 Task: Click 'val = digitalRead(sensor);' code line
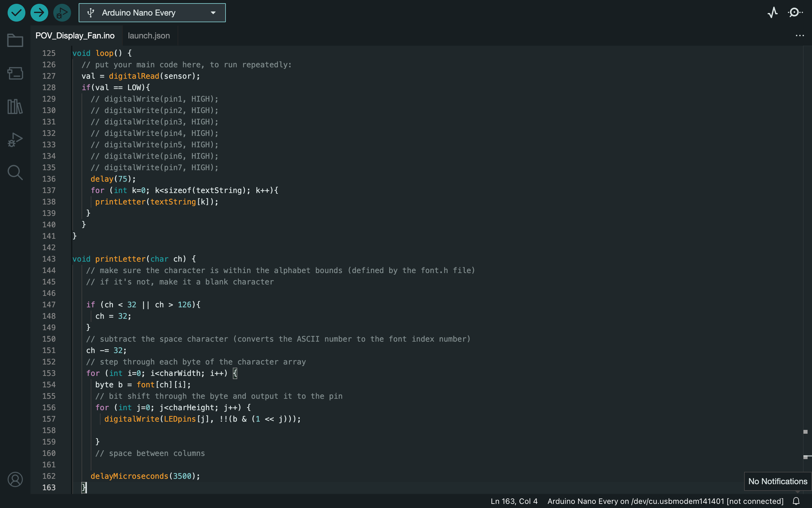click(141, 76)
